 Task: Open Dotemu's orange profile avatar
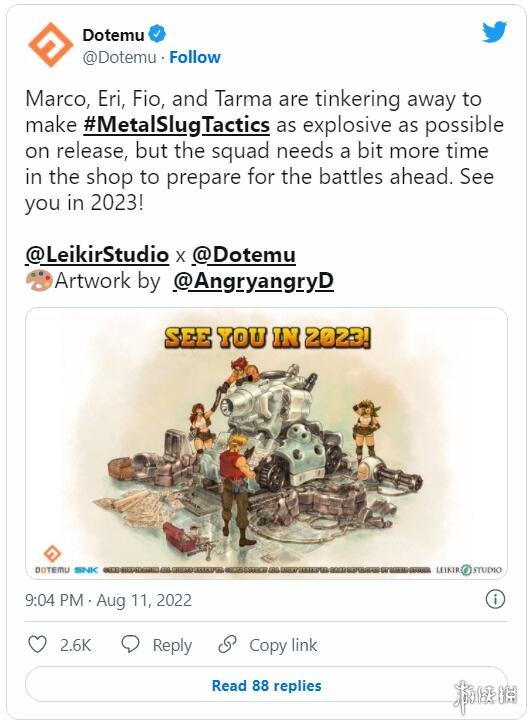pos(51,45)
